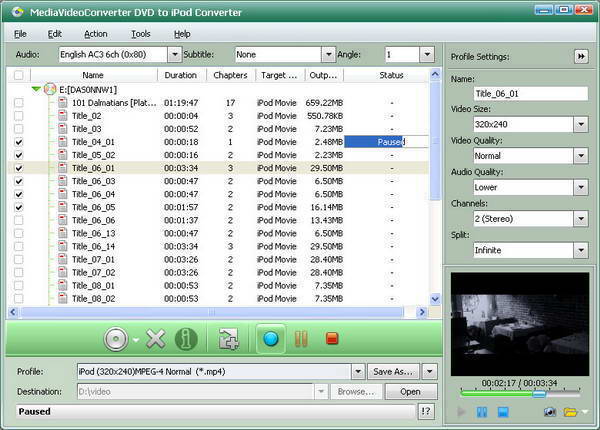Image resolution: width=600 pixels, height=430 pixels.
Task: Click the orange pause button in toolbar
Action: 301,339
